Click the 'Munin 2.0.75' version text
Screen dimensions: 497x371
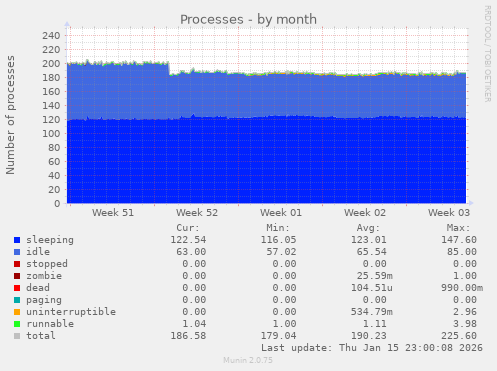point(248,360)
